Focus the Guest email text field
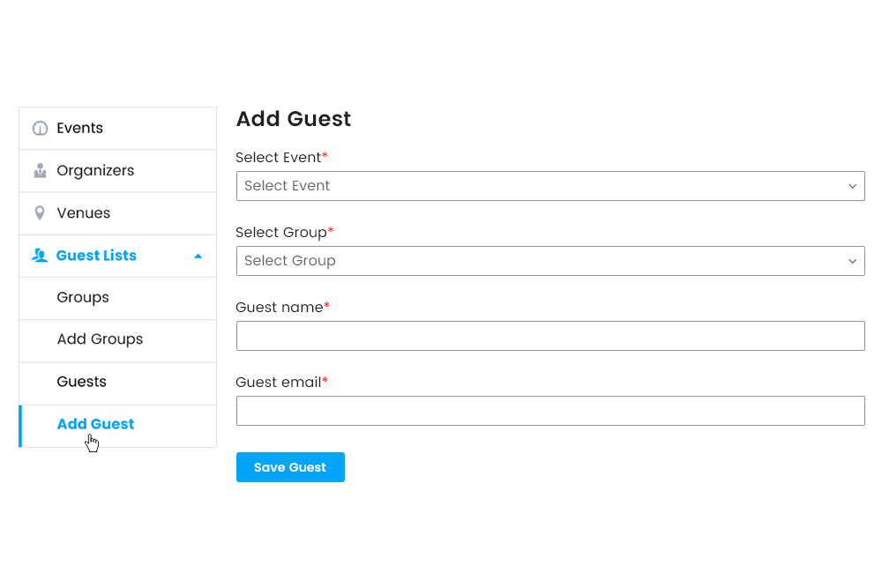 [550, 411]
